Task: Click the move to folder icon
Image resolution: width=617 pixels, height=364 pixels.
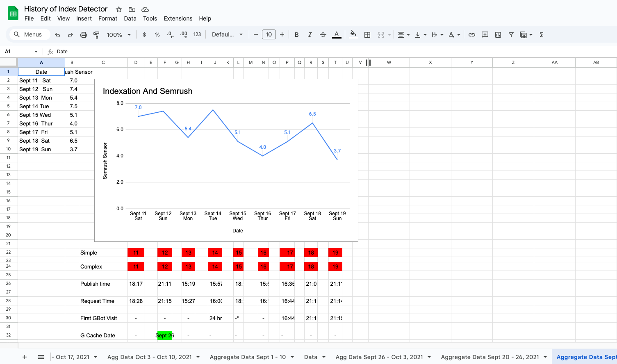Action: tap(132, 9)
